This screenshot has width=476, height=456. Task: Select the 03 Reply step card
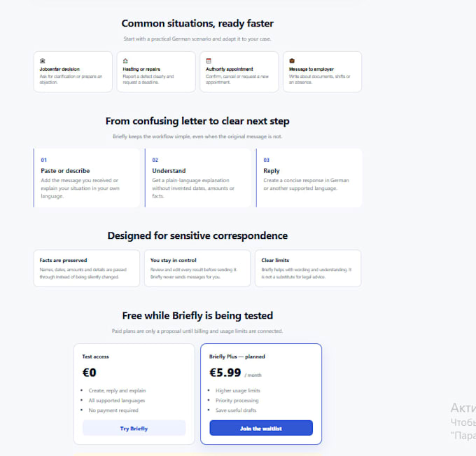coord(309,178)
